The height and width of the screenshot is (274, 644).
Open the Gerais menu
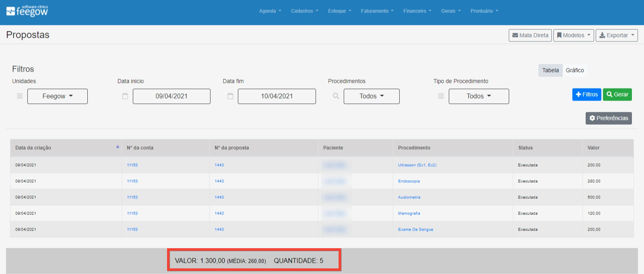click(451, 11)
